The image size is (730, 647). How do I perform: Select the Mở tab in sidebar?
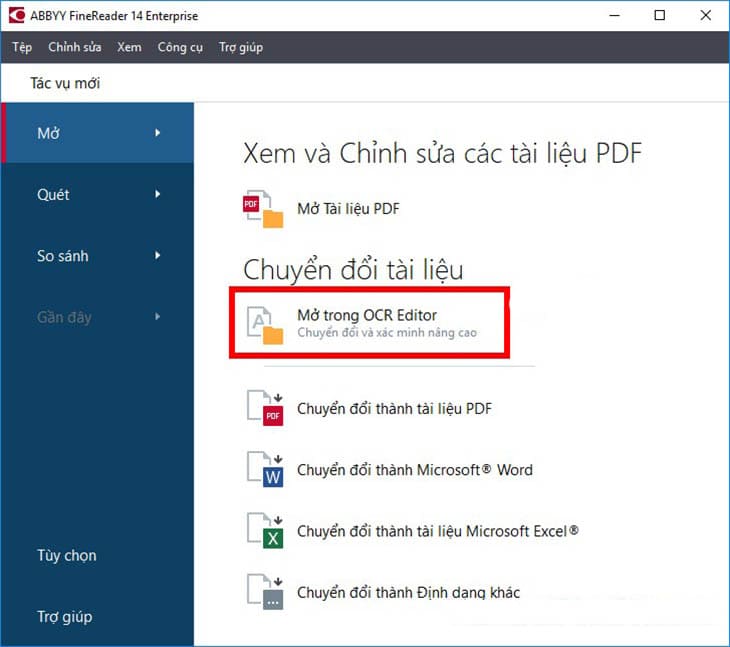97,133
